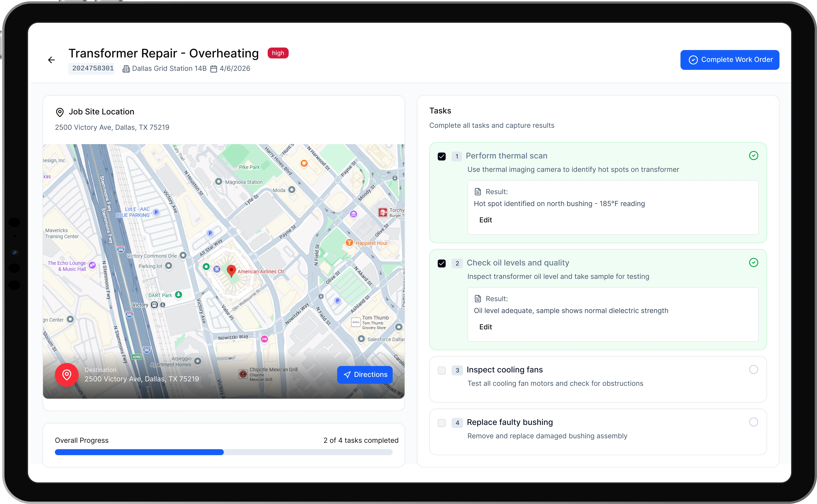
Task: Click the building icon beside Dallas Grid Station
Action: pyautogui.click(x=126, y=69)
